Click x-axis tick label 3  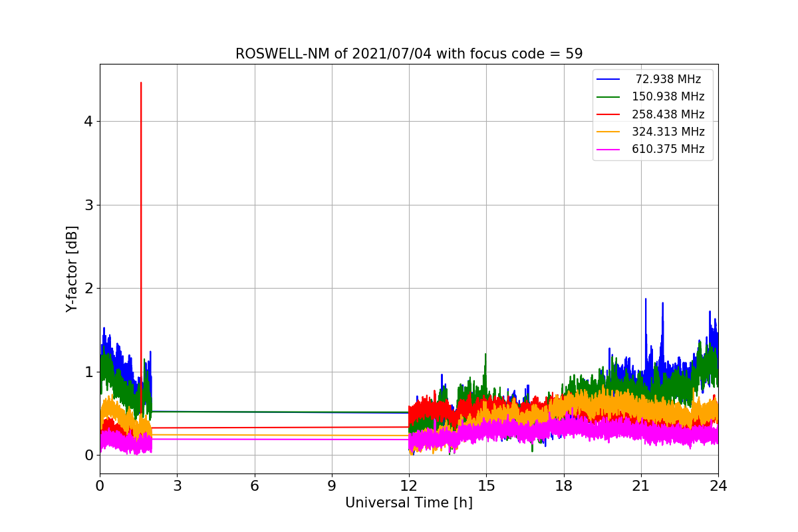(x=177, y=486)
